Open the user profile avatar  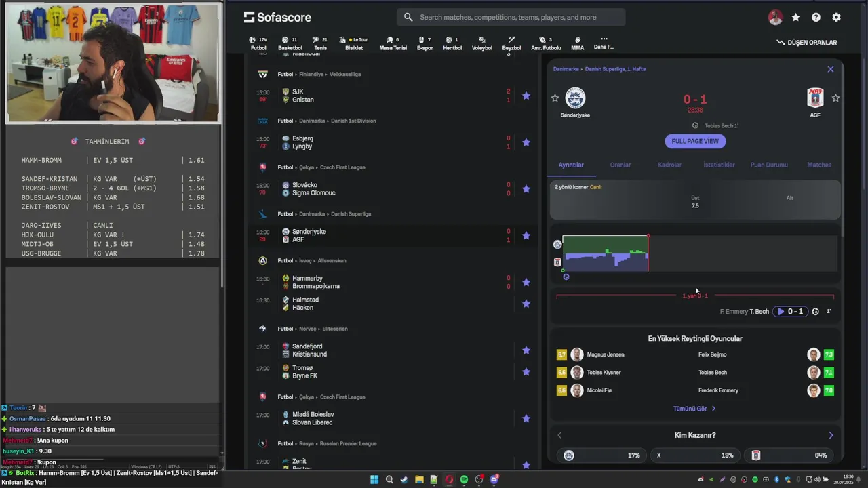[775, 18]
